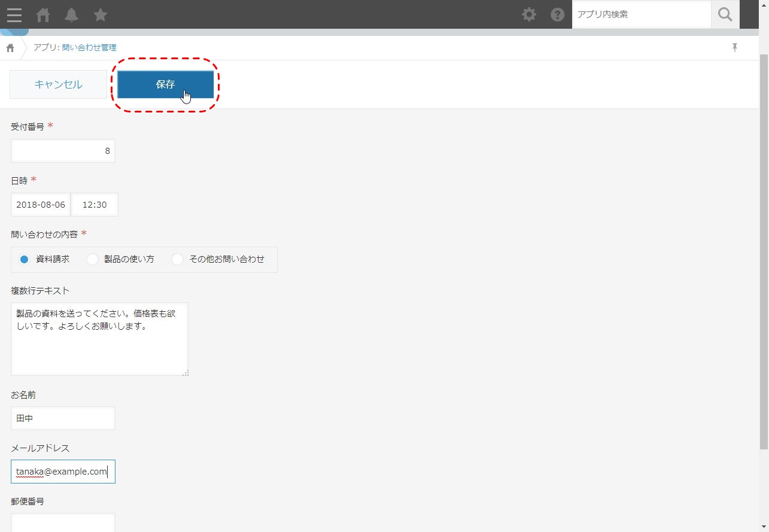This screenshot has width=769, height=532.
Task: Select the 資料請求 radio option
Action: click(45, 259)
